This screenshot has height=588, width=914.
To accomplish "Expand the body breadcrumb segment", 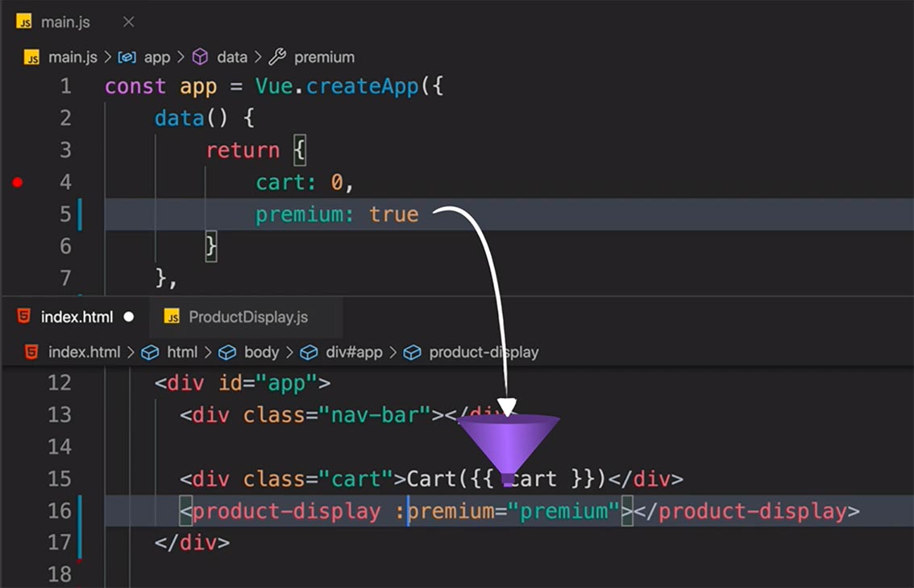I will click(261, 352).
